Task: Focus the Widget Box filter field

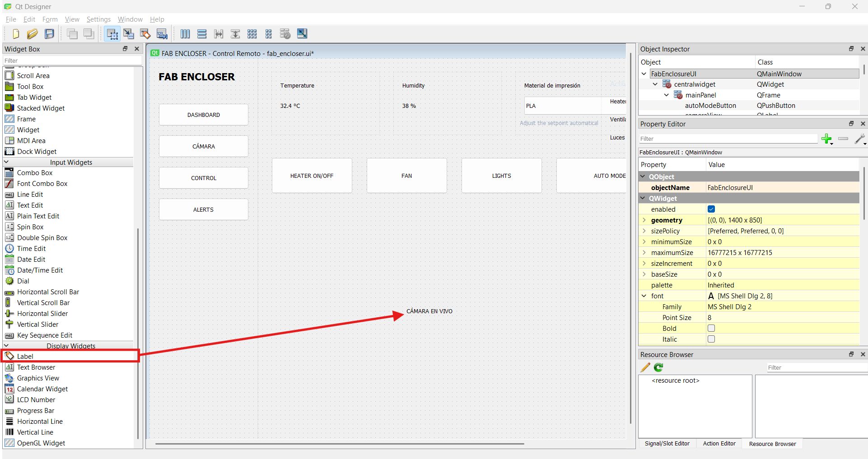Action: pos(72,60)
